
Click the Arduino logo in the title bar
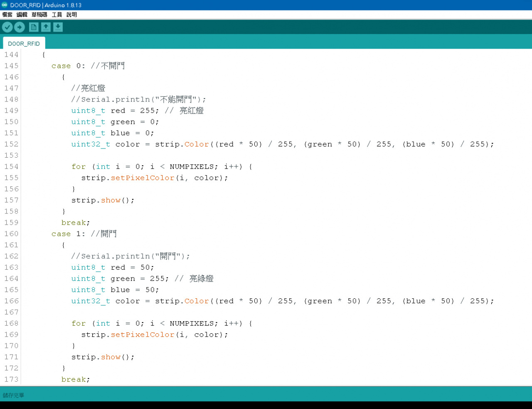tap(5, 5)
